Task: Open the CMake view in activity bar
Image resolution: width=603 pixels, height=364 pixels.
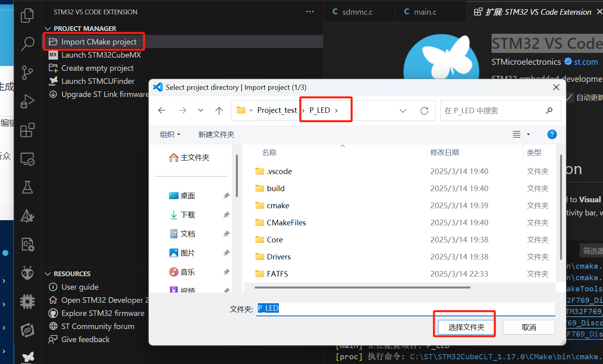Action: point(27,216)
